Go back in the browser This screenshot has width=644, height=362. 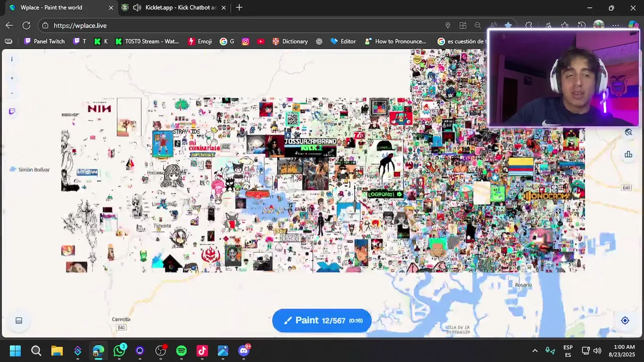[10, 25]
